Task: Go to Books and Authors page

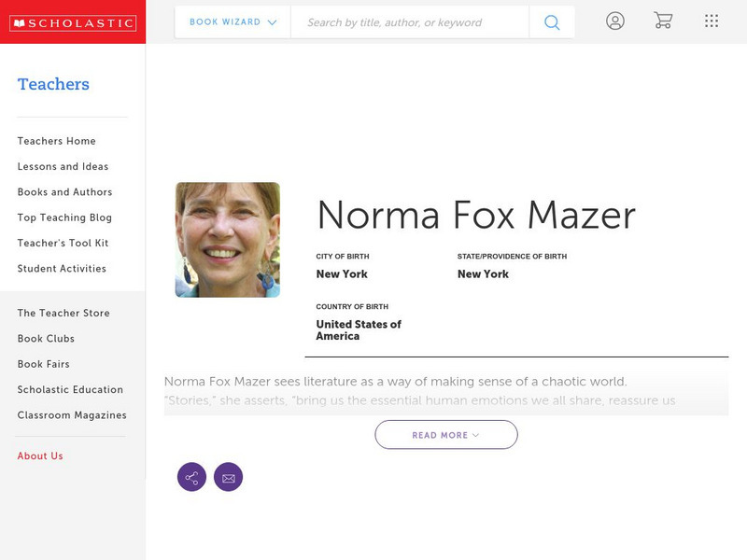Action: 63,191
